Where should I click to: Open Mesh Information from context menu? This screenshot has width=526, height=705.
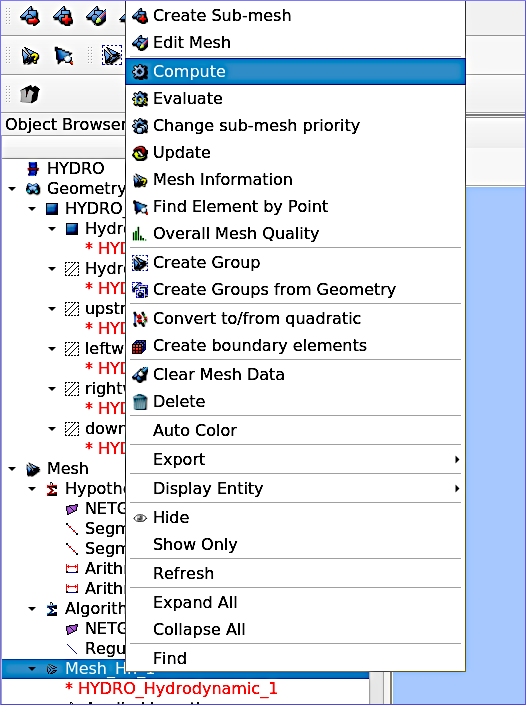click(x=295, y=179)
